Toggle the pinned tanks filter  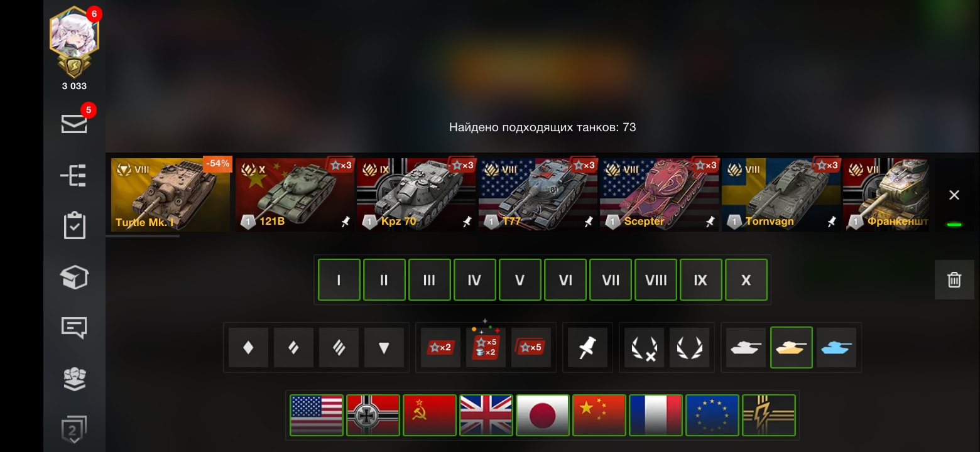587,347
